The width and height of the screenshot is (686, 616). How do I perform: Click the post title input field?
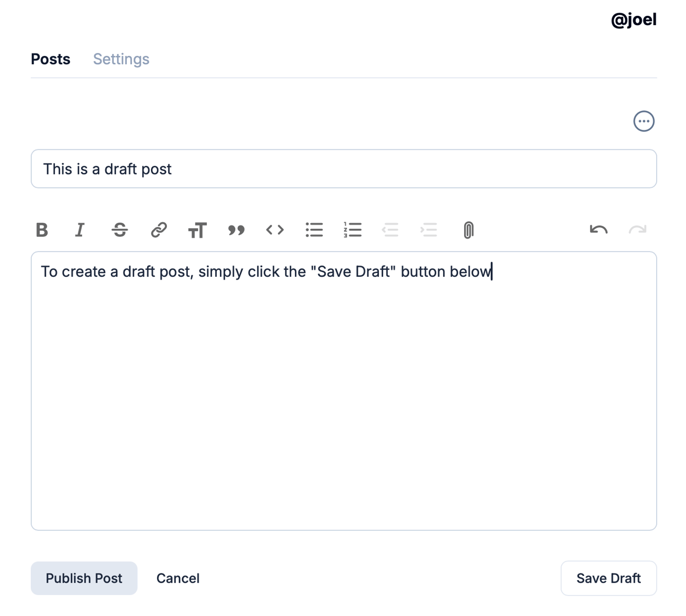click(x=344, y=169)
